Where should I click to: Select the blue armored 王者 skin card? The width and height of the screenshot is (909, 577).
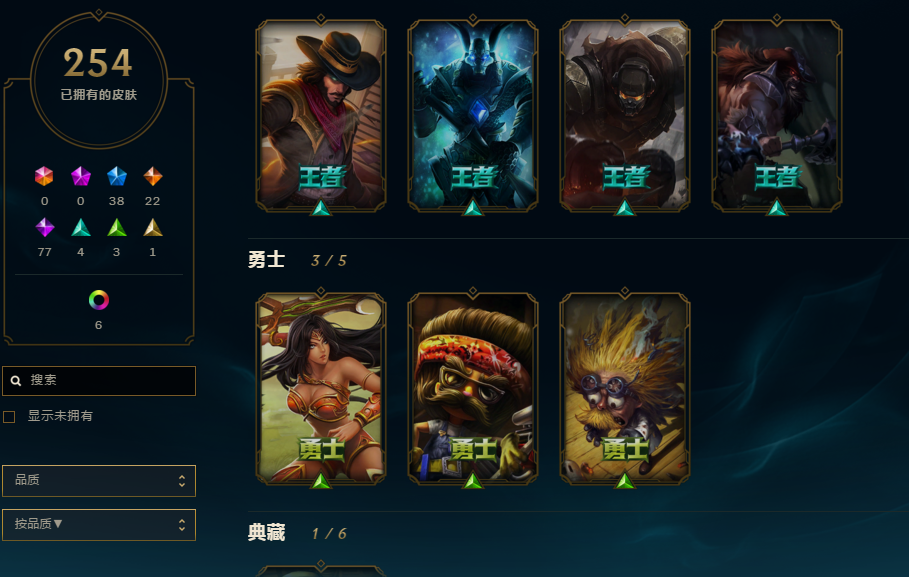473,116
